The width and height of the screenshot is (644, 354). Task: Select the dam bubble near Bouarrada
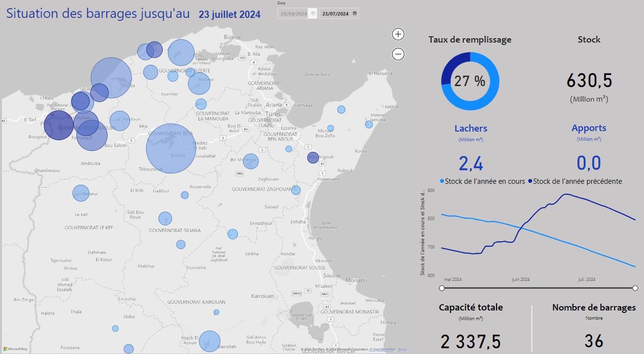pos(185,195)
